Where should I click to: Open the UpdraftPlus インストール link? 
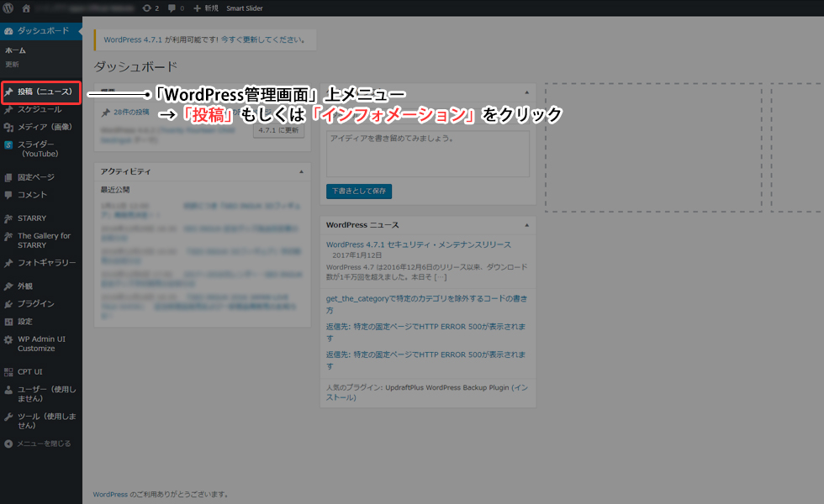(x=427, y=392)
